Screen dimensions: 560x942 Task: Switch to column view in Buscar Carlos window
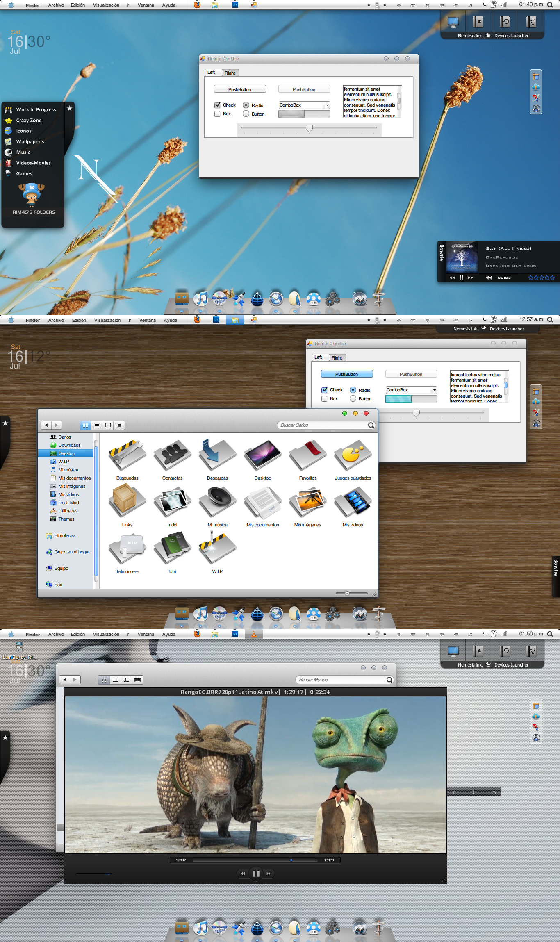(x=108, y=425)
